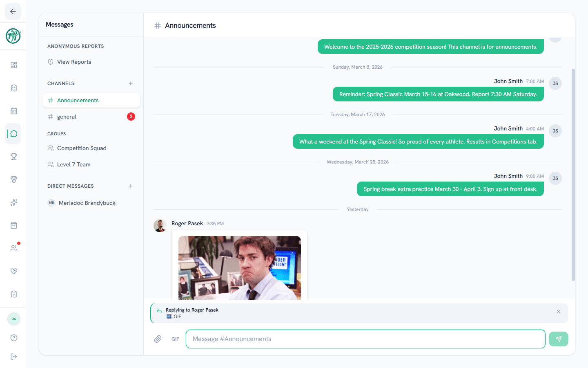Click JS avatar beside 9:00 AM message
Viewport: 588px width, 368px height.
(x=555, y=178)
